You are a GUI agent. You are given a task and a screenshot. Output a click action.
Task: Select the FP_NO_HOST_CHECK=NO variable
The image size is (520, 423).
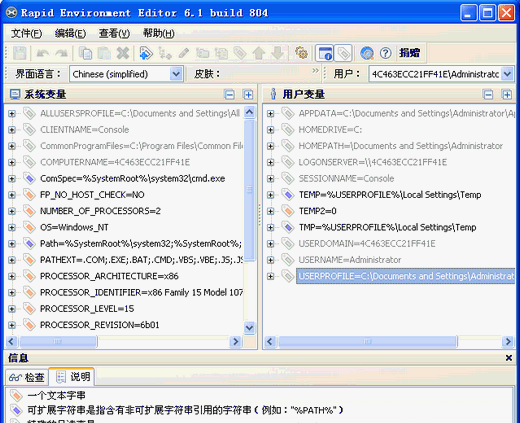[92, 195]
